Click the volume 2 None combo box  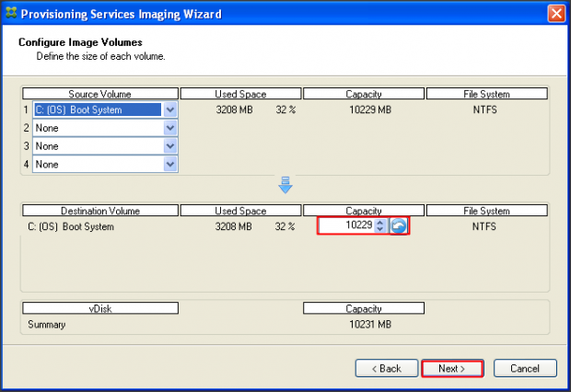(105, 128)
